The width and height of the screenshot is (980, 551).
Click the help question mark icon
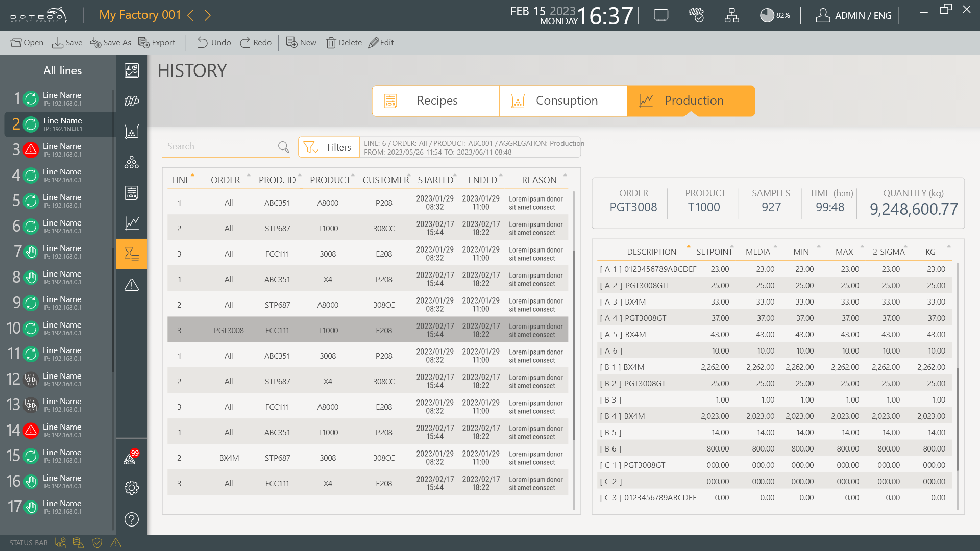[x=132, y=519]
